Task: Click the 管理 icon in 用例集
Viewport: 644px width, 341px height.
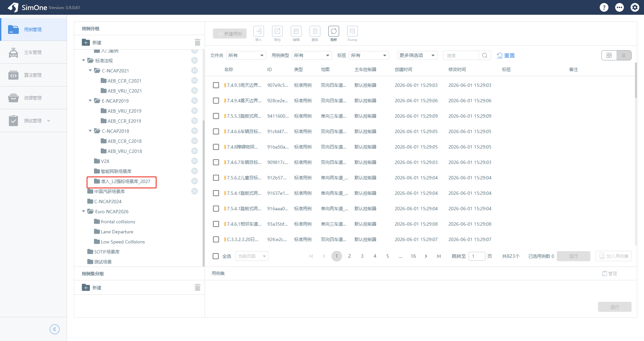Action: (605, 274)
